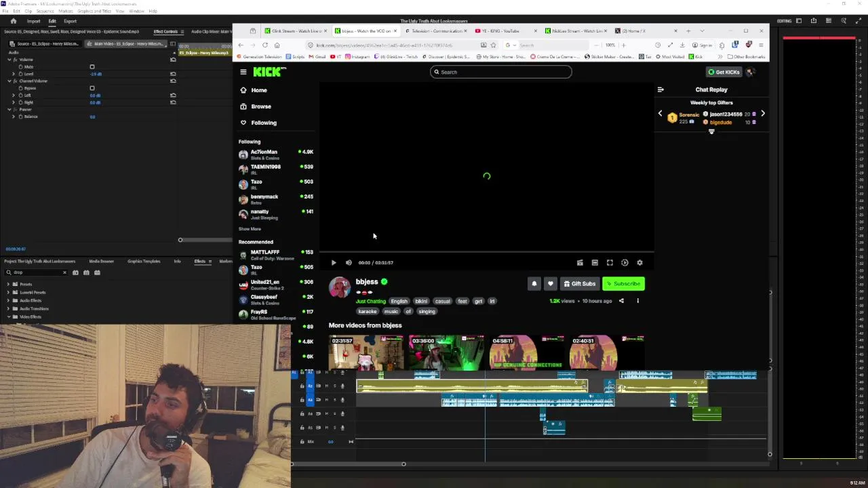Expand Level parameter triangle
This screenshot has width=868, height=488.
click(x=14, y=74)
